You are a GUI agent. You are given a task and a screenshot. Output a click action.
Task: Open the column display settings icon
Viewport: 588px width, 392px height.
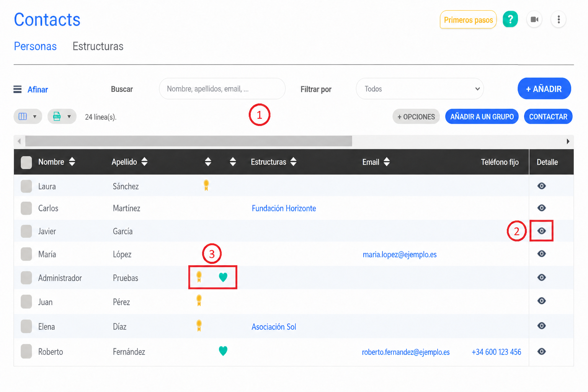click(x=23, y=116)
